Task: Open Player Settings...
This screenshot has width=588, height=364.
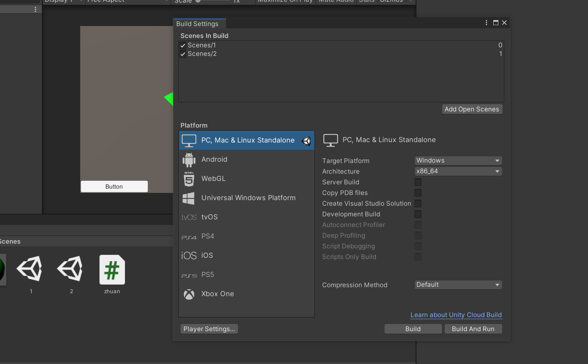Action: click(209, 329)
